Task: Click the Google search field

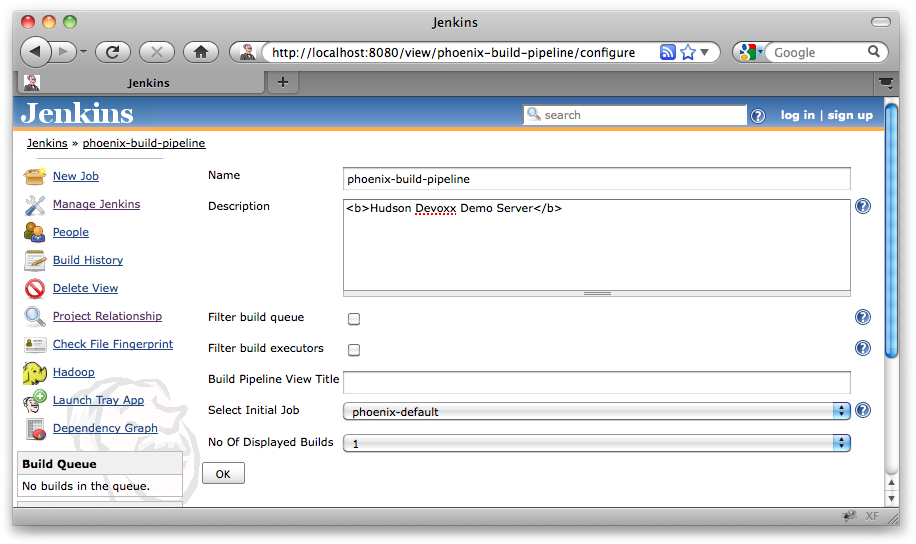Action: [818, 53]
